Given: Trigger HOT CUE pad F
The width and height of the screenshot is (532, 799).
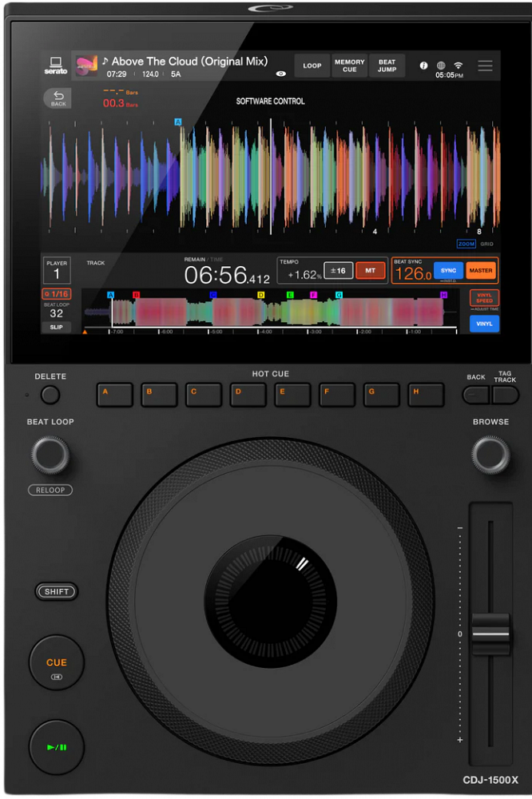Looking at the screenshot, I should click(x=337, y=395).
